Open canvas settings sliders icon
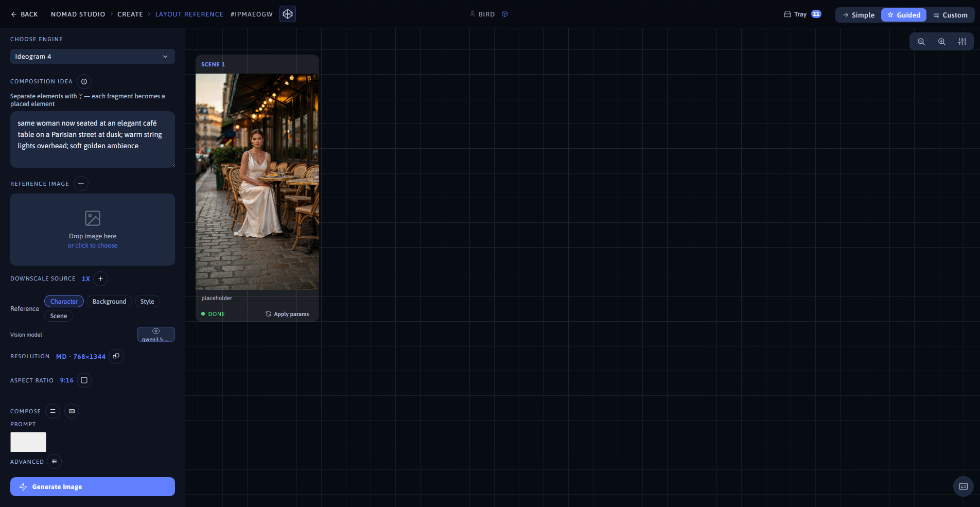The height and width of the screenshot is (507, 980). tap(962, 42)
